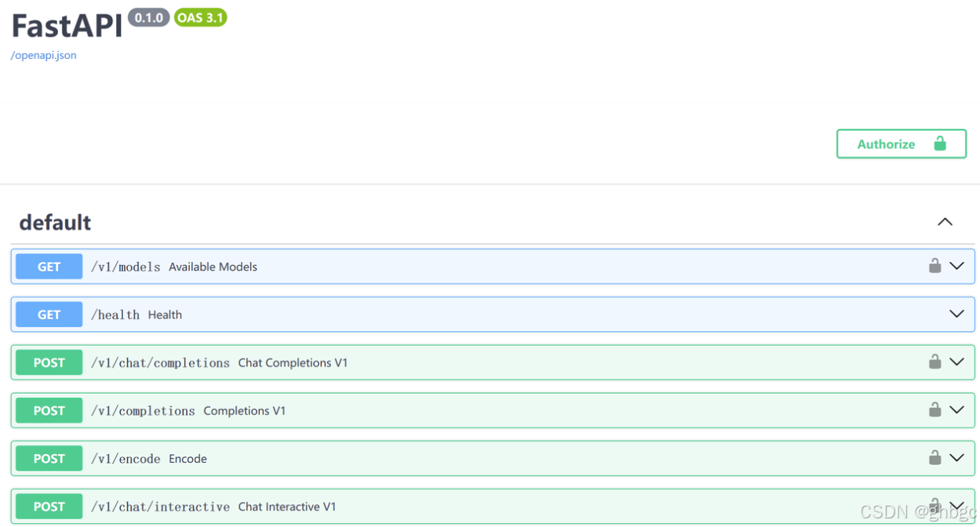The image size is (980, 527).
Task: Click the OAS 3.1 badge
Action: [x=200, y=17]
